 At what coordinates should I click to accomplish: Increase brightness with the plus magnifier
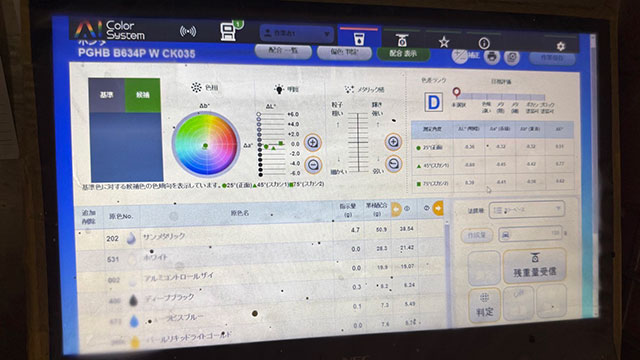(313, 142)
